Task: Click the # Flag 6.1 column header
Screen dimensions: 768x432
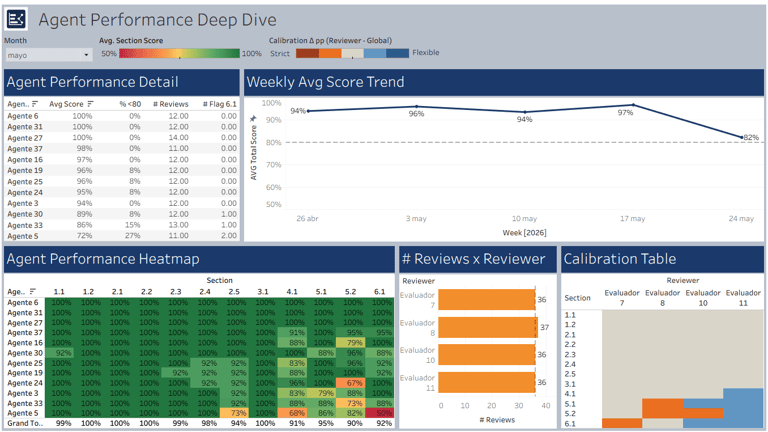Action: 219,104
